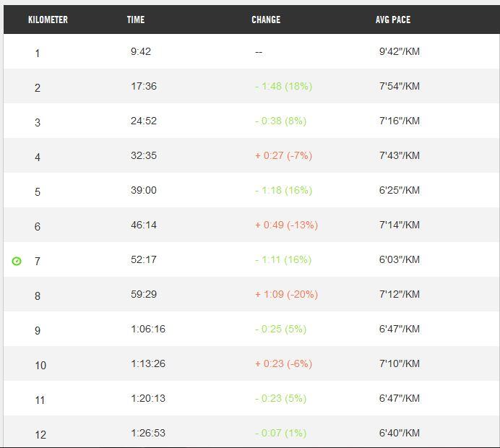This screenshot has height=448, width=500.
Task: Click the 17:36 time for kilometer 2
Action: click(144, 86)
